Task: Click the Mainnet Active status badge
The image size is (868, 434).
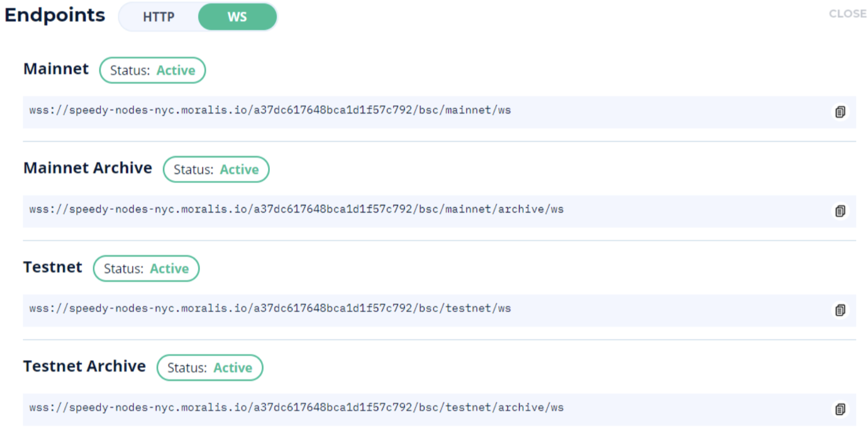Action: [152, 70]
